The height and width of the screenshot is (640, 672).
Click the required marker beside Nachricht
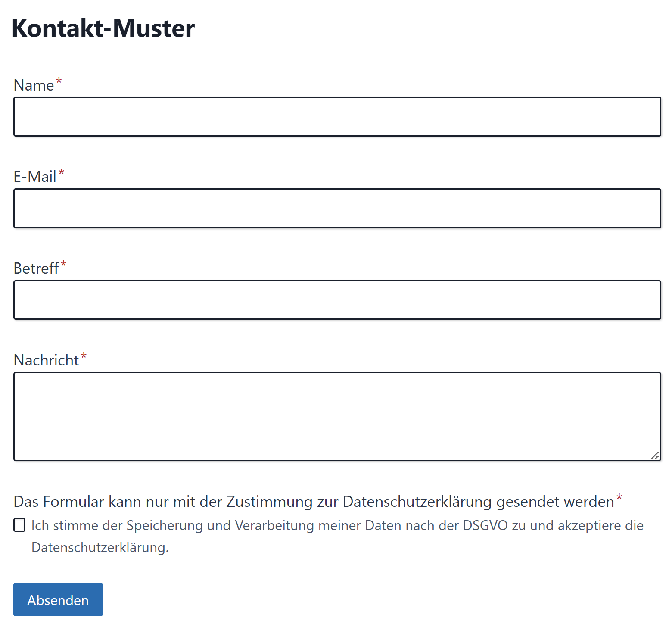(84, 356)
